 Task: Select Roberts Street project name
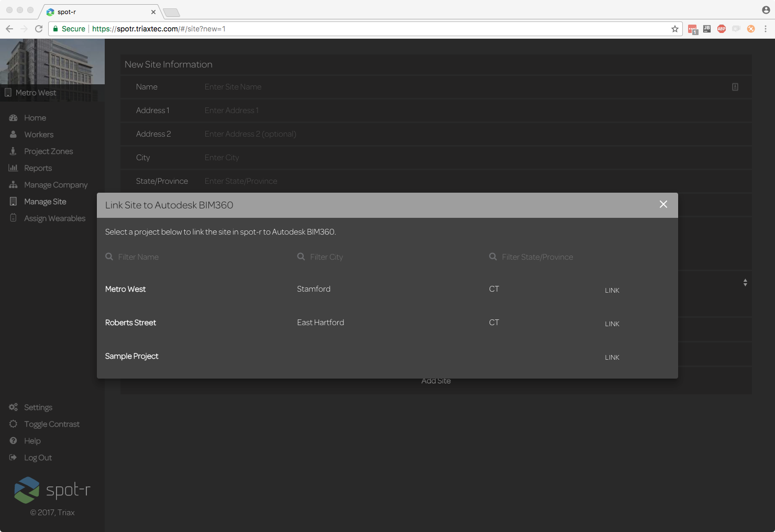[x=130, y=323]
